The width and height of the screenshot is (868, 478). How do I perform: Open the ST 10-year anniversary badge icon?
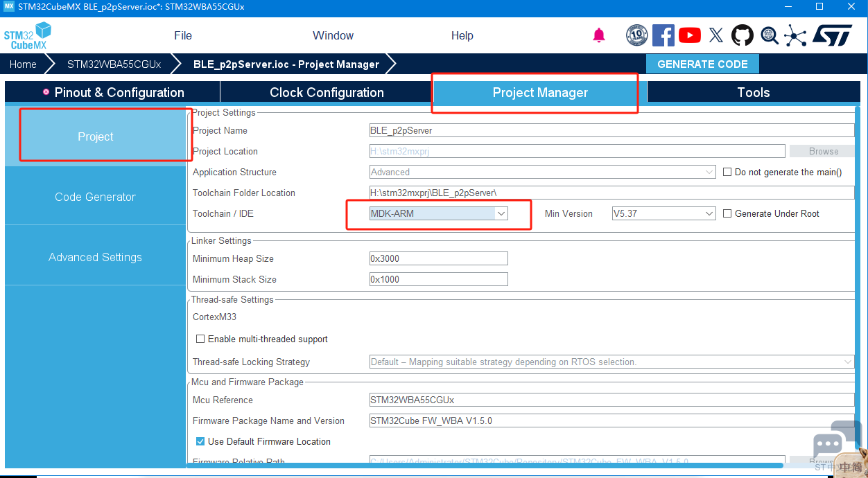click(x=636, y=35)
